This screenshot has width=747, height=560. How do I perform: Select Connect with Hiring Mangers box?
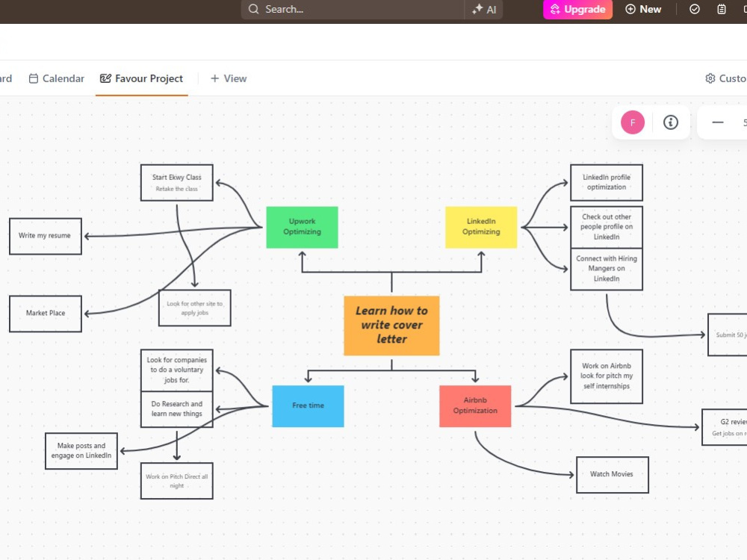(x=607, y=269)
